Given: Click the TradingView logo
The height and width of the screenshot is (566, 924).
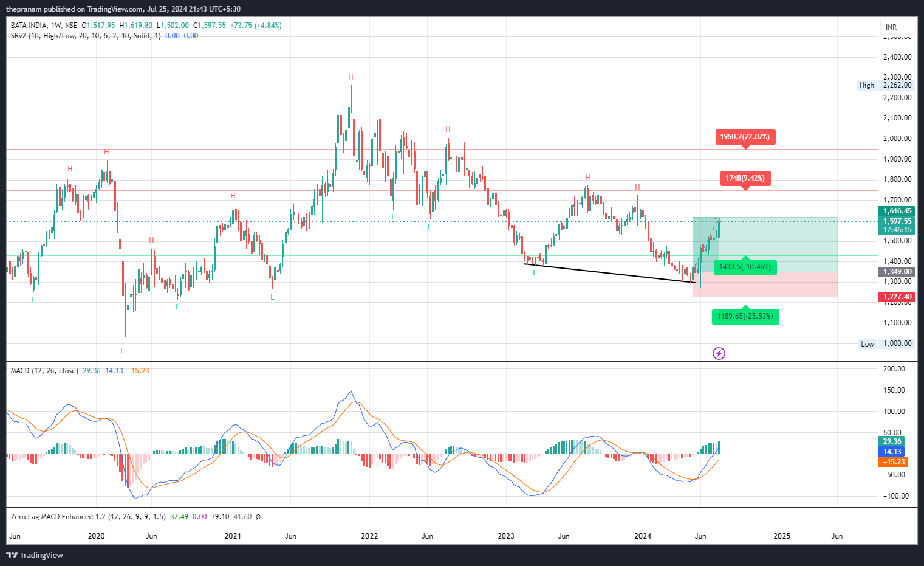Looking at the screenshot, I should [35, 555].
